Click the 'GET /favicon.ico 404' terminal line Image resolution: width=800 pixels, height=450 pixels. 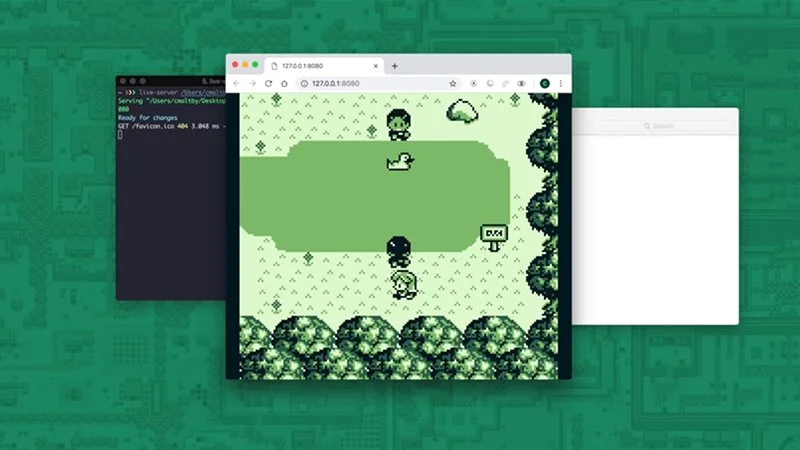point(171,126)
